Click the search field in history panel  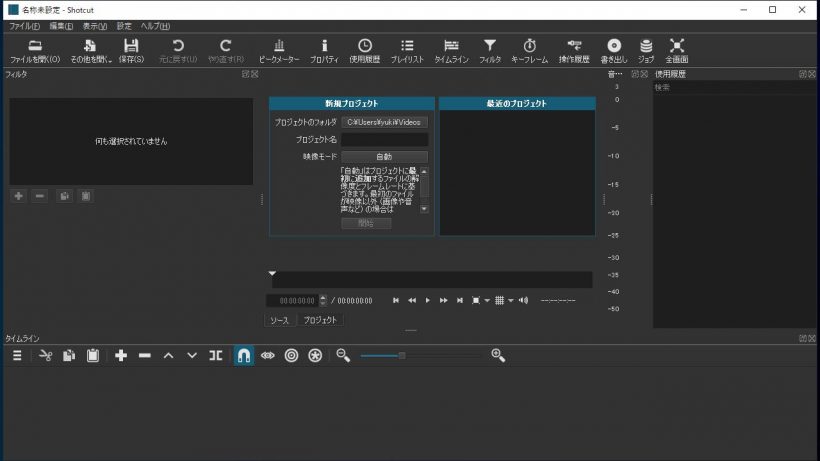[x=734, y=87]
